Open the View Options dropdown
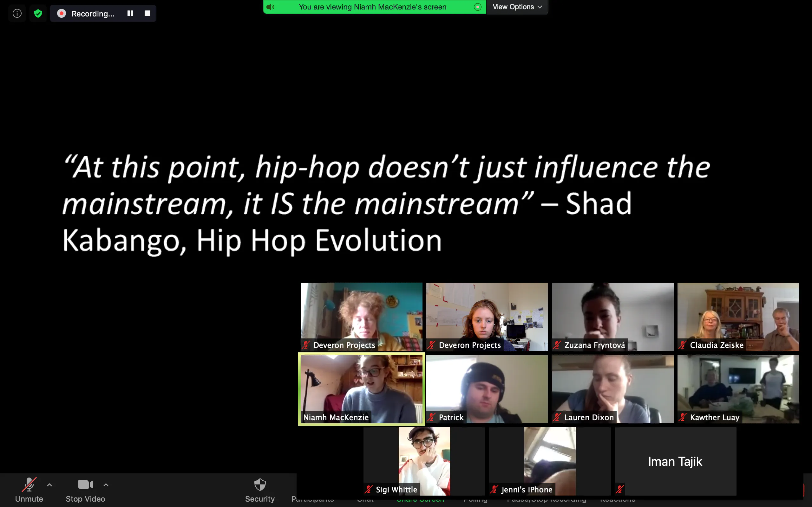812x507 pixels. [517, 7]
